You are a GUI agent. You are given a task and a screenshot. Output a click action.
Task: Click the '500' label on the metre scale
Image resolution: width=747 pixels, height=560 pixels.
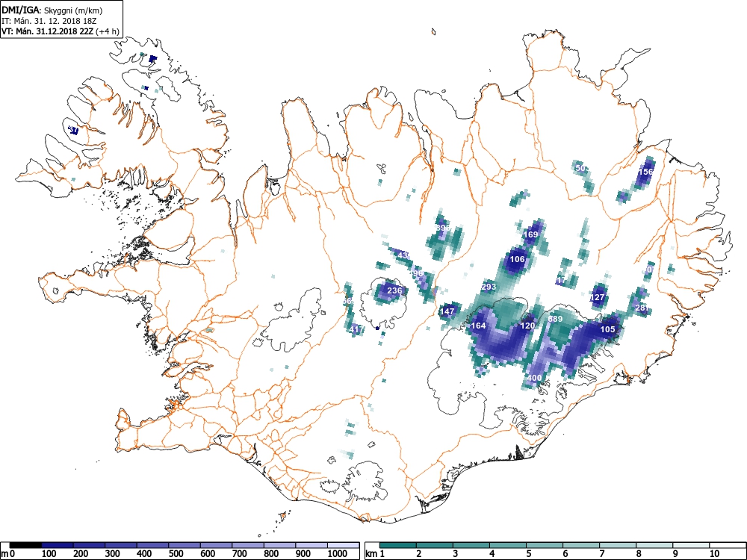[176, 554]
